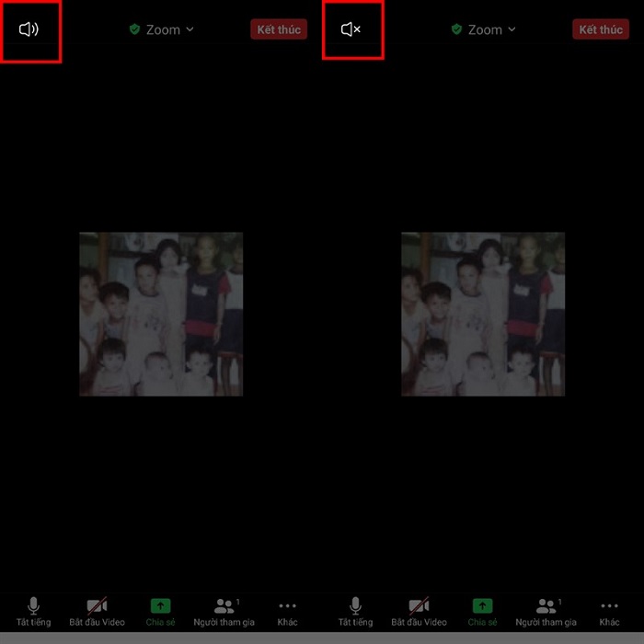Open Người tham gia participants list, right screen

click(x=546, y=611)
